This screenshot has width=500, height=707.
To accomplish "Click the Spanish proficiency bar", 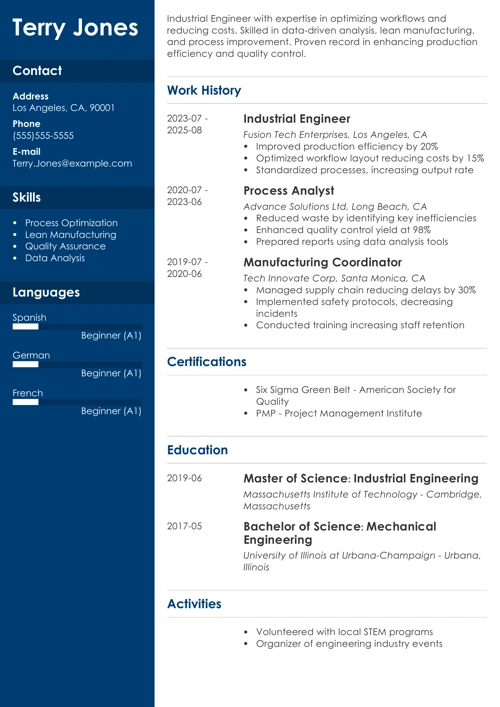I will point(77,327).
